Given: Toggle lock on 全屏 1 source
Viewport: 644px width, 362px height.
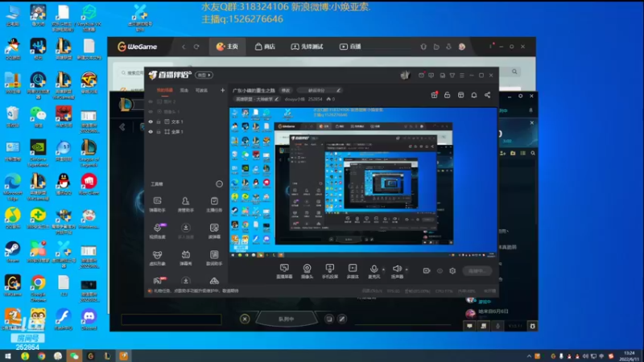Looking at the screenshot, I should click(159, 132).
